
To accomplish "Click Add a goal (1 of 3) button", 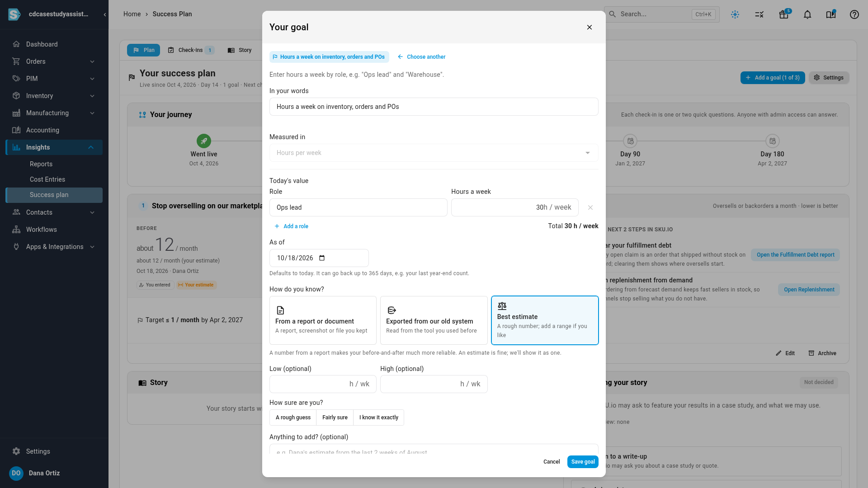I will point(773,78).
